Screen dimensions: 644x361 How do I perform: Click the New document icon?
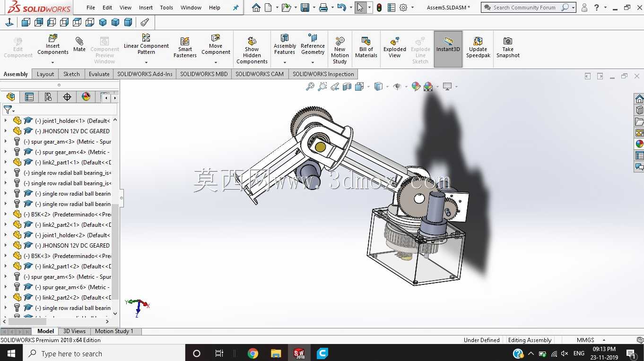[x=268, y=8]
